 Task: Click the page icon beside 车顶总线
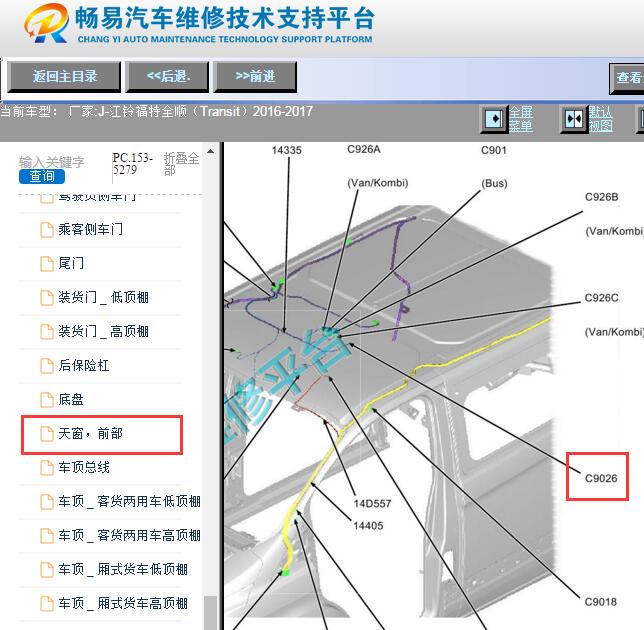click(x=46, y=468)
